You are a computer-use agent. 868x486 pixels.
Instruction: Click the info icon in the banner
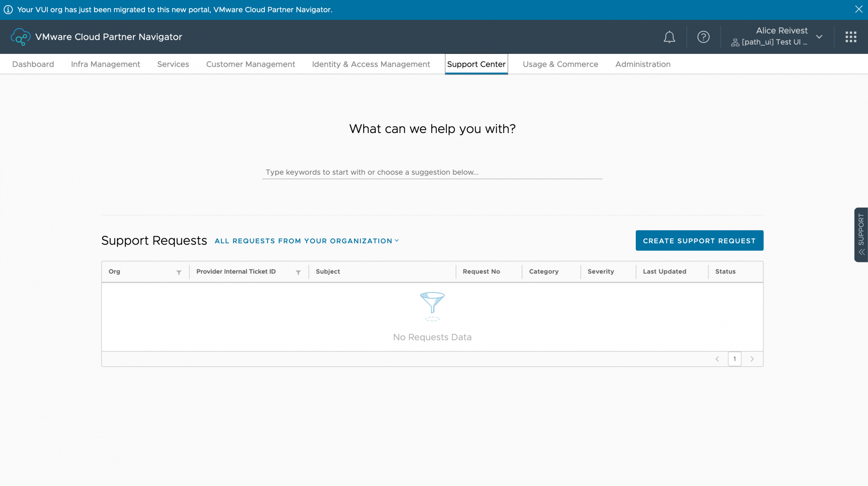tap(8, 9)
